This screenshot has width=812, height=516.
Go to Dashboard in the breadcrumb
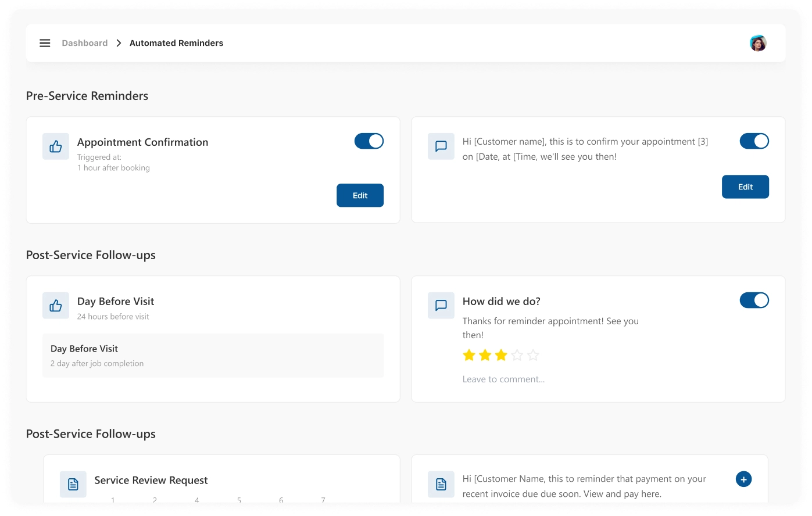click(85, 43)
